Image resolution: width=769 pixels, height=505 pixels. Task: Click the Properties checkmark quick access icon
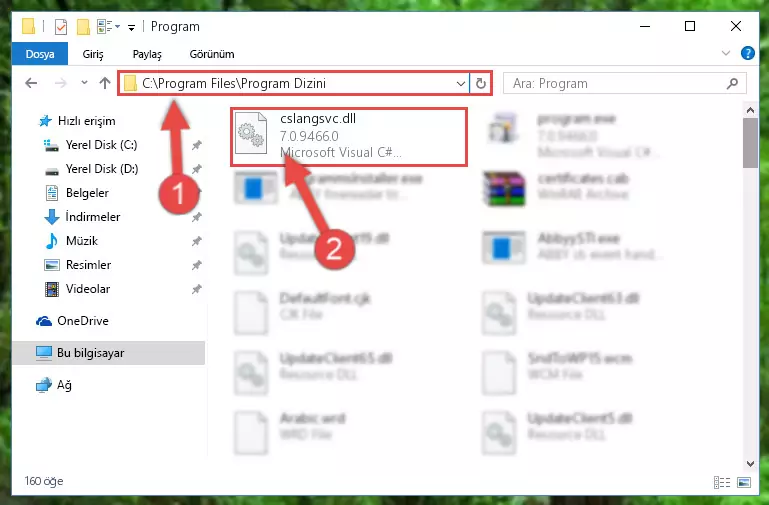tap(61, 26)
